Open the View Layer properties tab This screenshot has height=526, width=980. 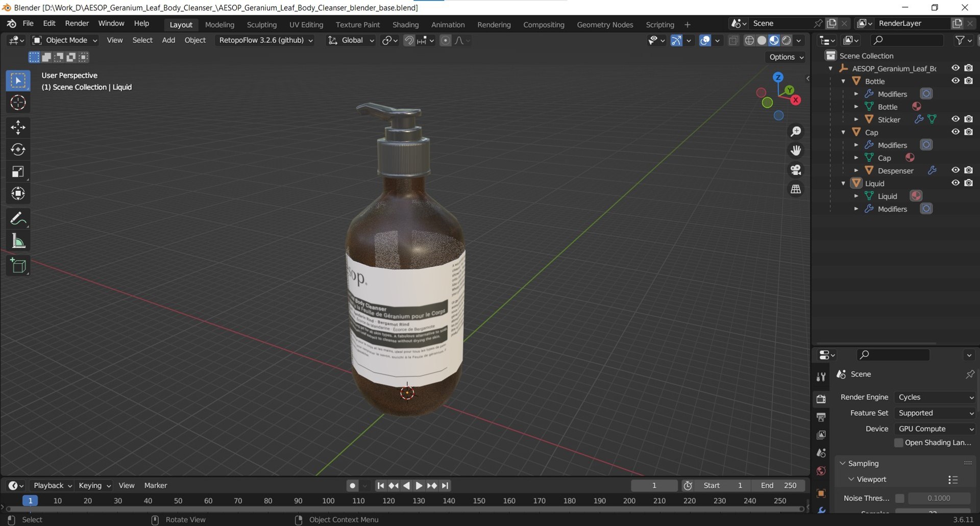[x=821, y=435]
